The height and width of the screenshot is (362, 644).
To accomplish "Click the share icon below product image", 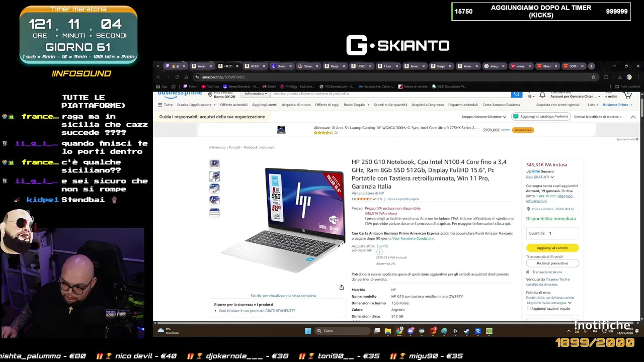I will pos(342,287).
